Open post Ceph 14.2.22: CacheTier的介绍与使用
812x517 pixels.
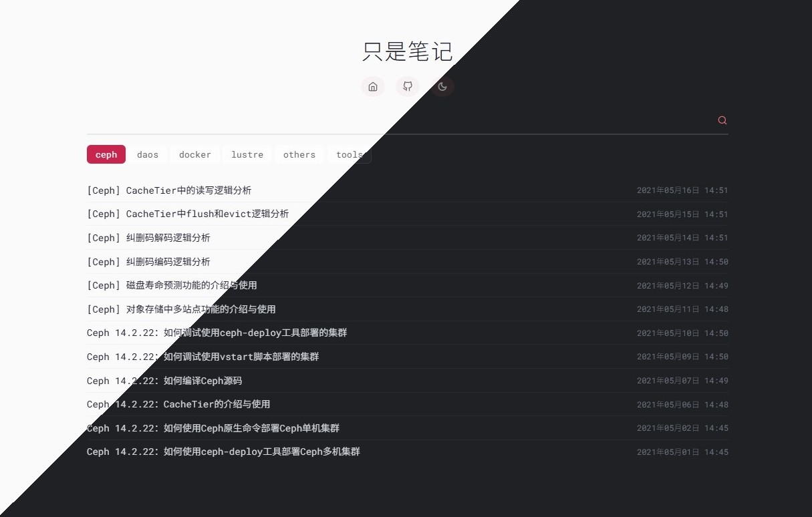click(178, 404)
